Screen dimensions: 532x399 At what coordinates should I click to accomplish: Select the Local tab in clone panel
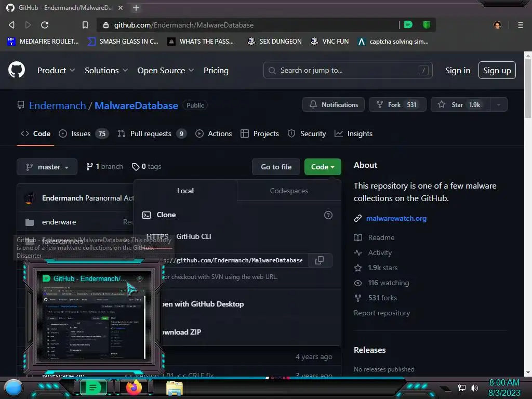(185, 191)
